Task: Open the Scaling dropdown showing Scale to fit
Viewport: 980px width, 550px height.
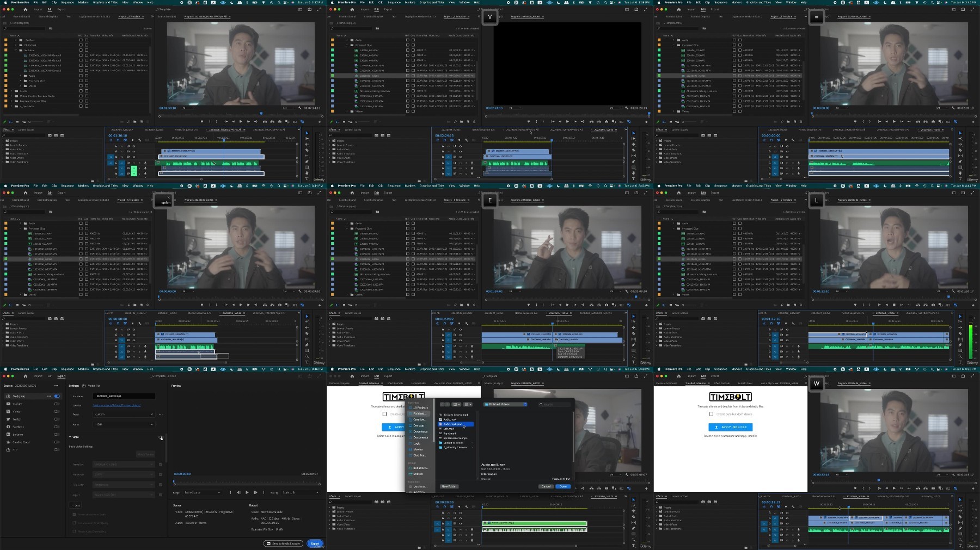Action: (x=301, y=492)
